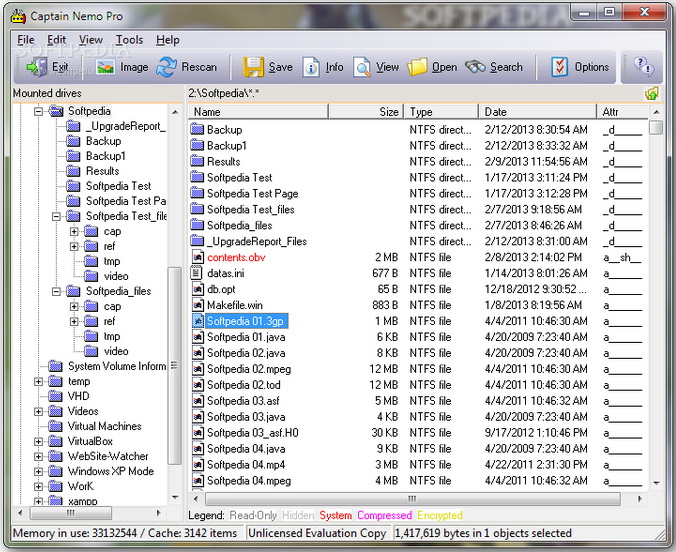Click the Virtual Machines folder icon in tree
Viewport: 676px width, 552px height.
pyautogui.click(x=55, y=426)
